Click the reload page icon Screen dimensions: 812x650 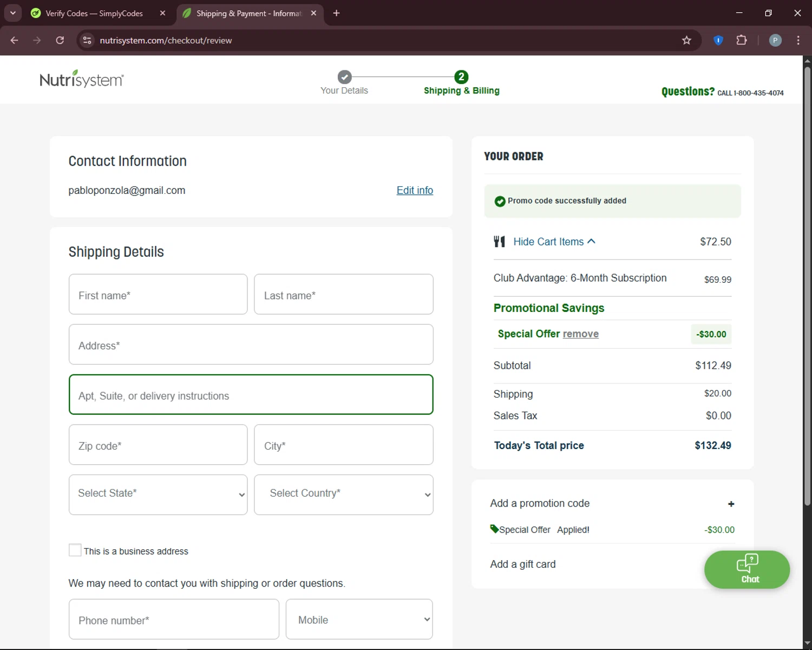(60, 40)
